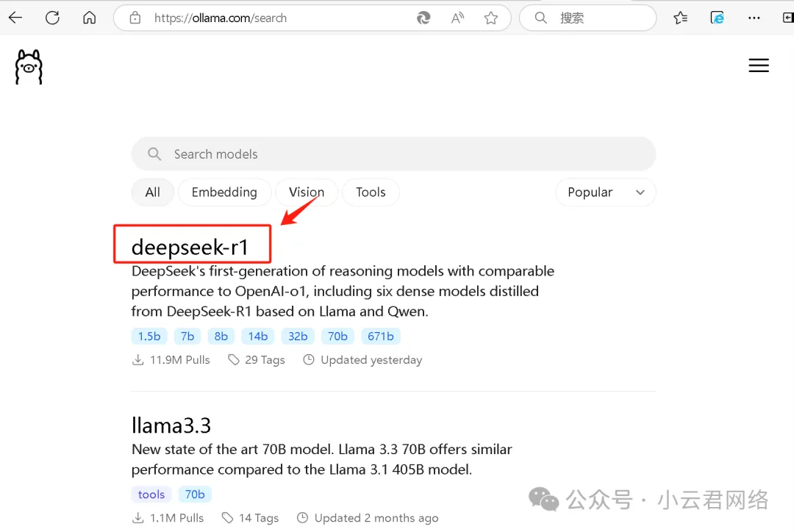
Task: Click the 29 Tags text
Action: [x=265, y=360]
